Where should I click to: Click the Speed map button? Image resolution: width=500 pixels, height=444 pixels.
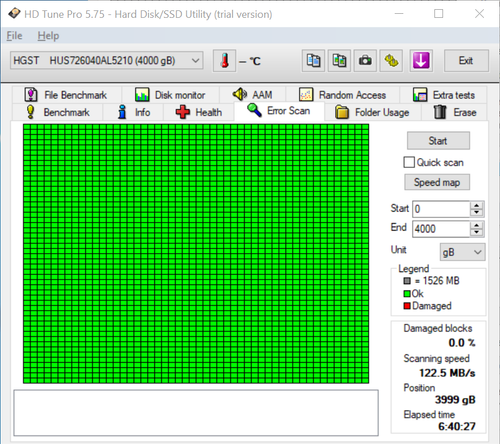(437, 182)
